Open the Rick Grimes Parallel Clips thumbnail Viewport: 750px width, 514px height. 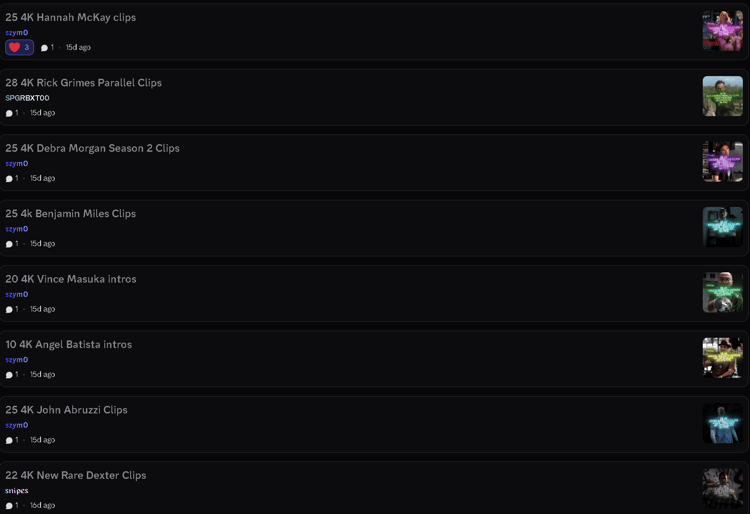[x=722, y=96]
